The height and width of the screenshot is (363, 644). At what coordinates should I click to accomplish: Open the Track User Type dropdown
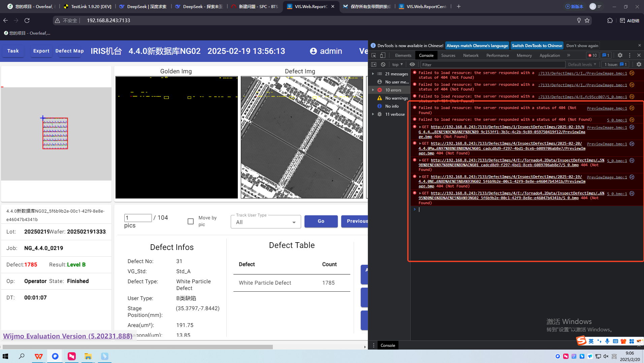[266, 222]
